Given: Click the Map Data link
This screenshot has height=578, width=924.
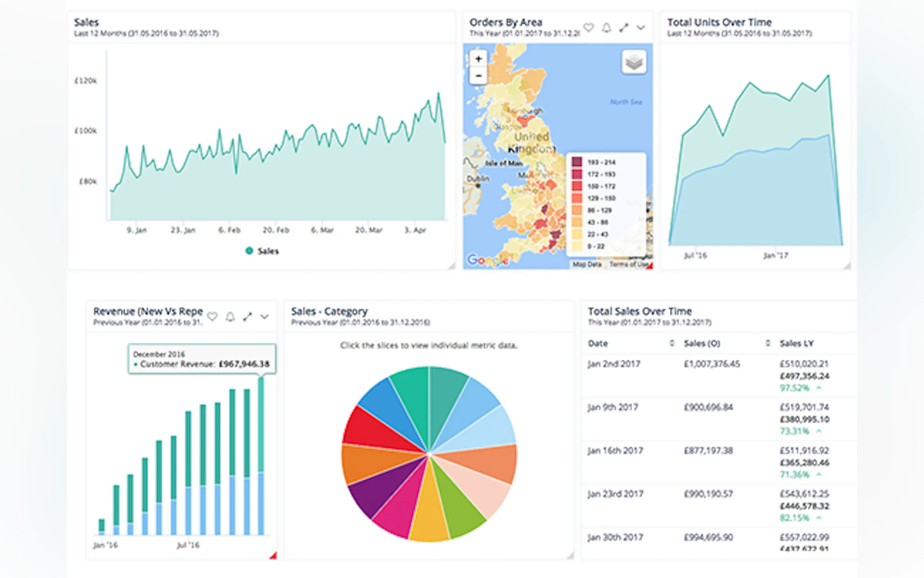Looking at the screenshot, I should tap(587, 264).
